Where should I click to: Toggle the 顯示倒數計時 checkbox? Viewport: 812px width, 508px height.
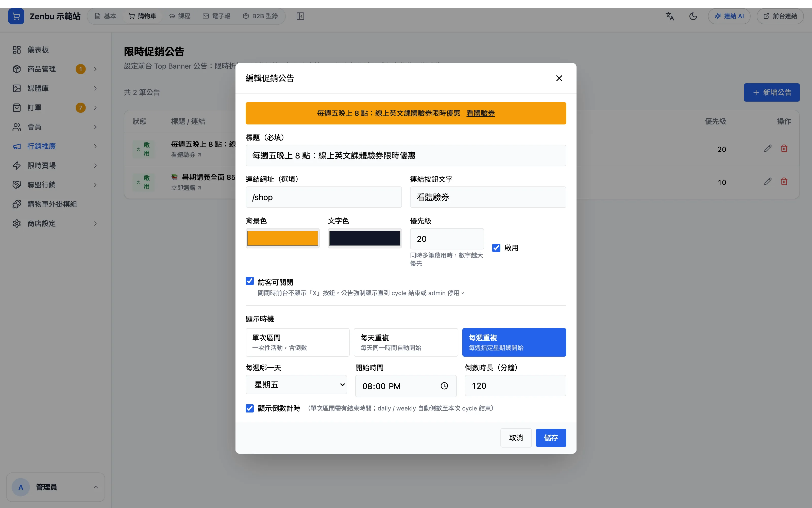[x=250, y=408]
